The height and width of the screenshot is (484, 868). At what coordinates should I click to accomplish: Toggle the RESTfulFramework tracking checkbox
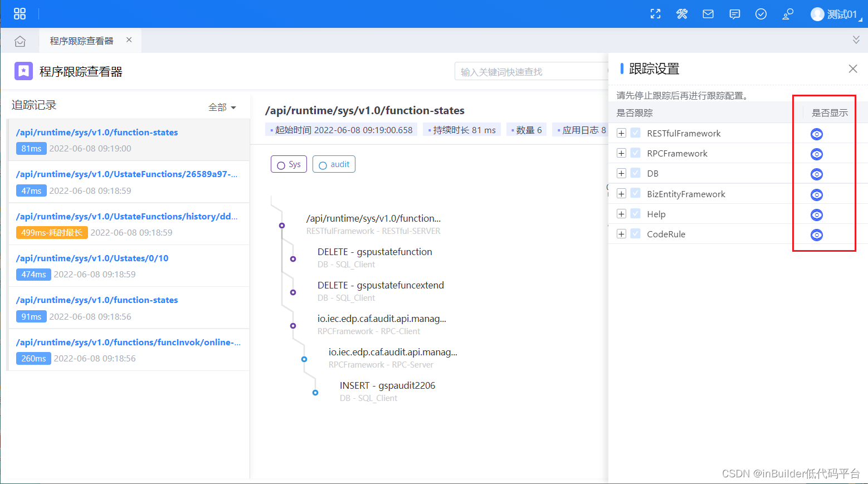(635, 134)
